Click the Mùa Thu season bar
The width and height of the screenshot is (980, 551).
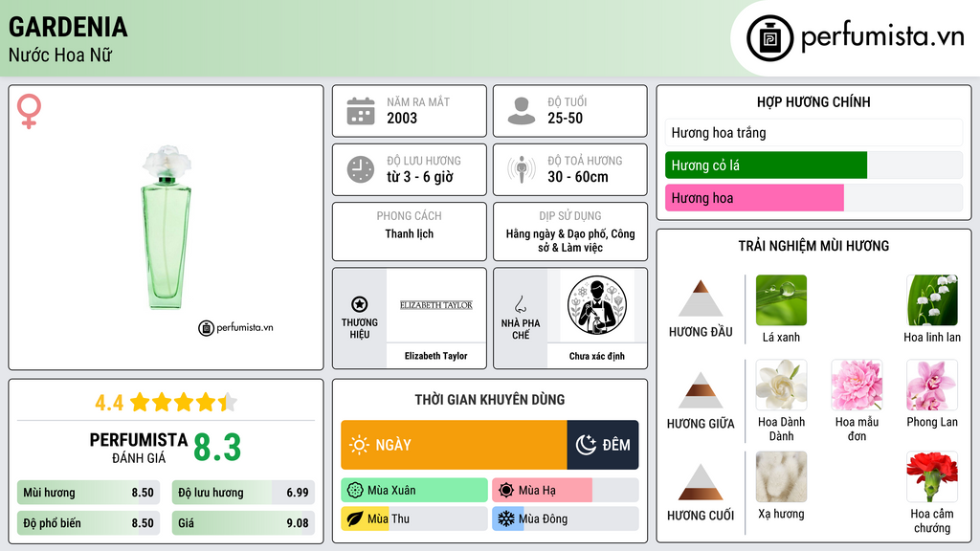(414, 518)
